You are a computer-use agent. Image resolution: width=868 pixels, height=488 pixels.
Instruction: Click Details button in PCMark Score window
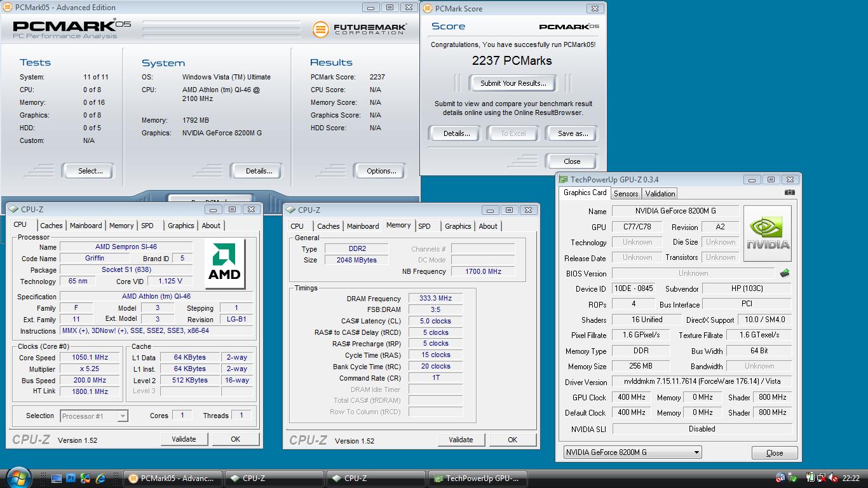(456, 133)
